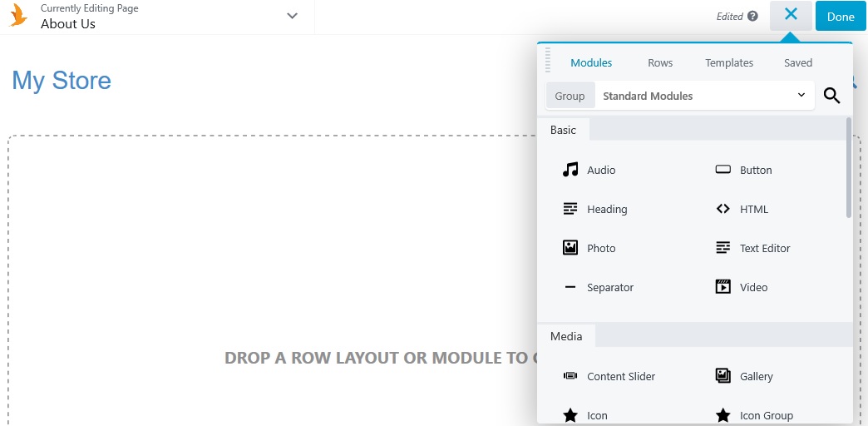The width and height of the screenshot is (868, 426).
Task: Select the Video module label
Action: coord(754,288)
